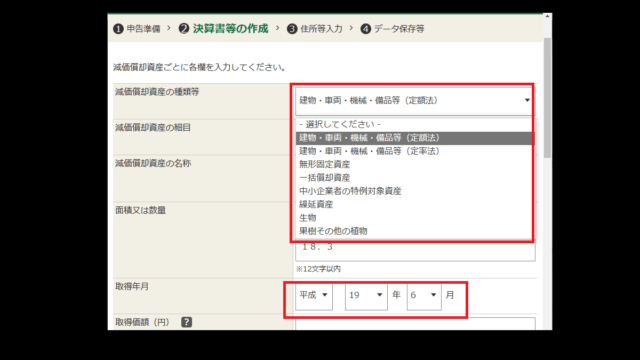Click the step 2 決算書等の作成 number icon
Image resolution: width=640 pixels, height=360 pixels.
(x=184, y=29)
